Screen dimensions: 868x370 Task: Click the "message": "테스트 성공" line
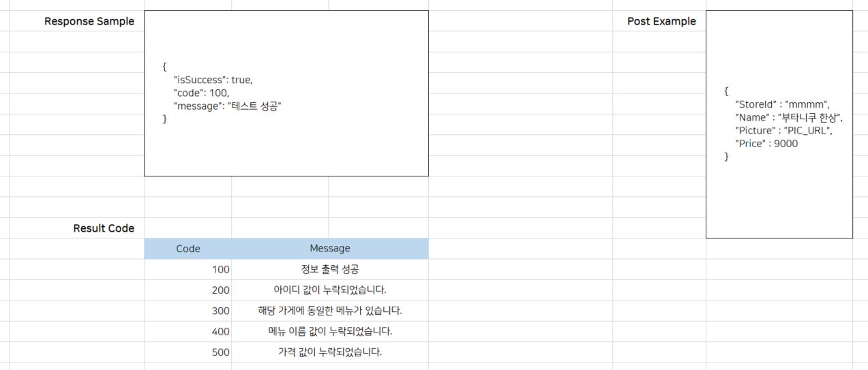tap(227, 106)
